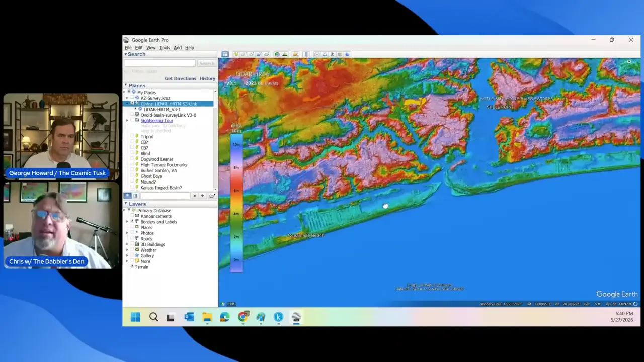This screenshot has height=362, width=644.
Task: Click the Get Directions link
Action: [180, 78]
